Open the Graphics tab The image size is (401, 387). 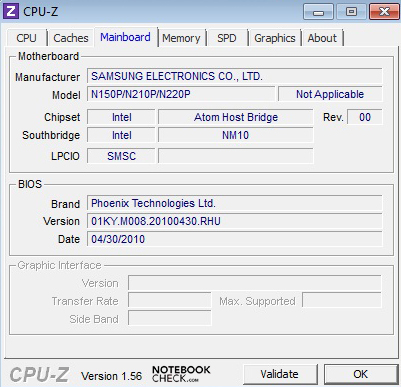(x=275, y=38)
